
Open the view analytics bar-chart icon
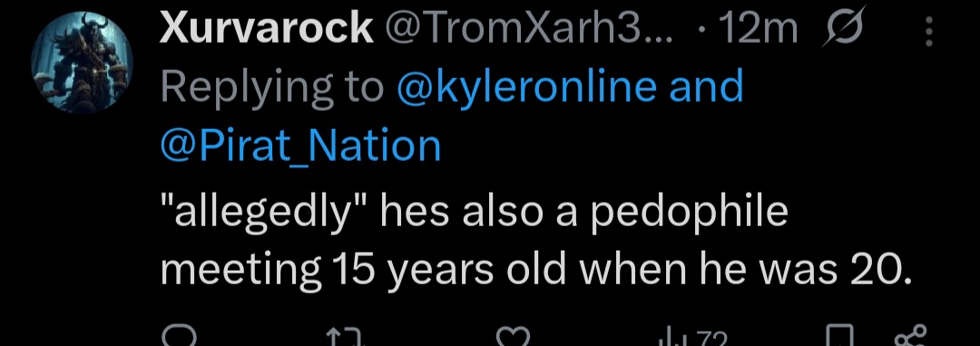669,339
